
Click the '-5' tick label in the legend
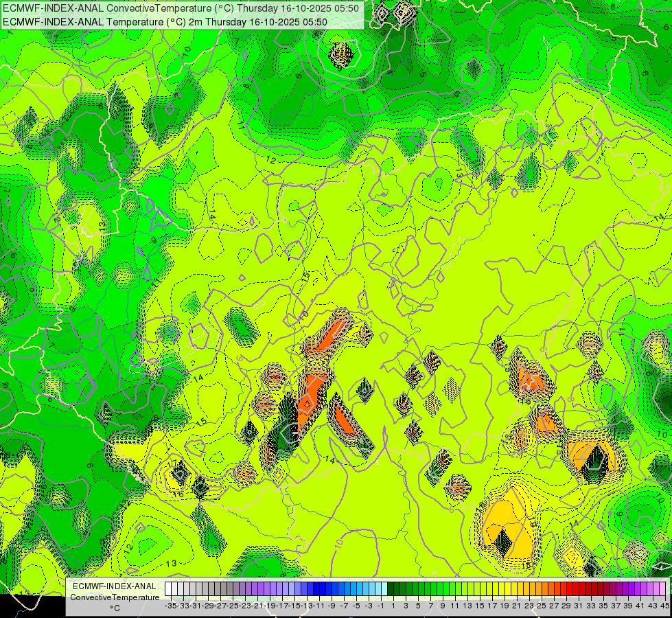[x=356, y=606]
